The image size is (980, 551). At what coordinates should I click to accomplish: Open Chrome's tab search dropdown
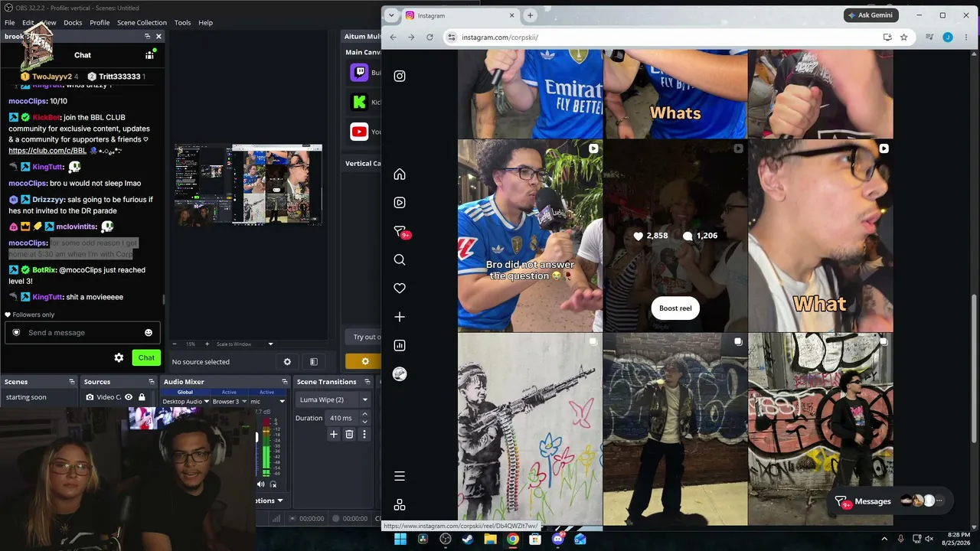(391, 15)
